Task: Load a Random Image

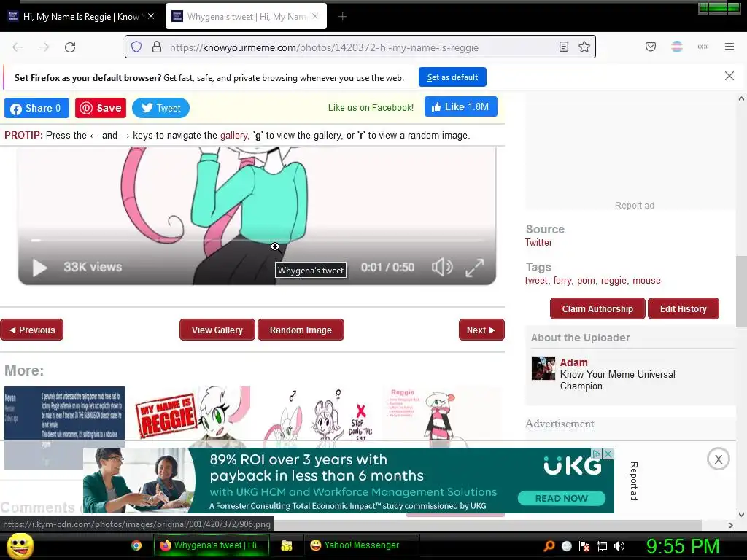Action: (x=301, y=330)
